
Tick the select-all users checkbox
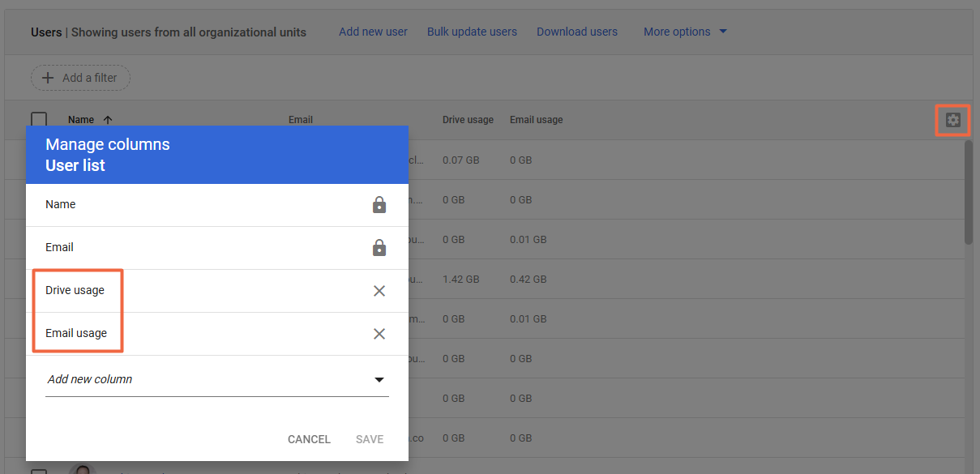(39, 120)
